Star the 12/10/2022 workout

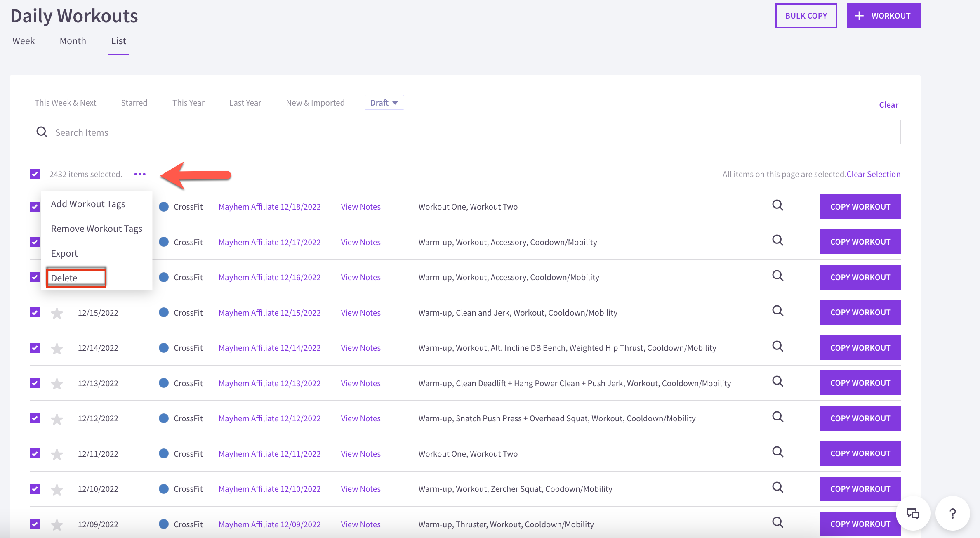57,490
